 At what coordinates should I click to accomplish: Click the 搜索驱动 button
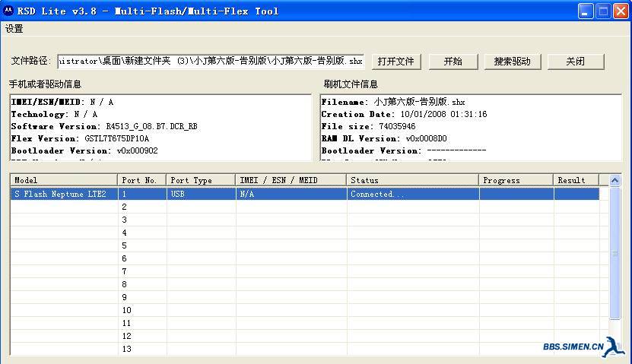tap(513, 62)
